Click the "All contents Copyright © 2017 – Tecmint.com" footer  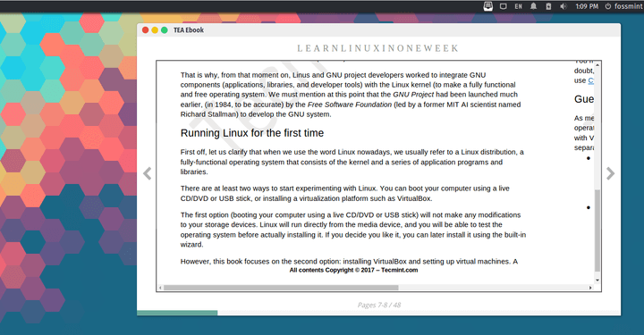(353, 270)
